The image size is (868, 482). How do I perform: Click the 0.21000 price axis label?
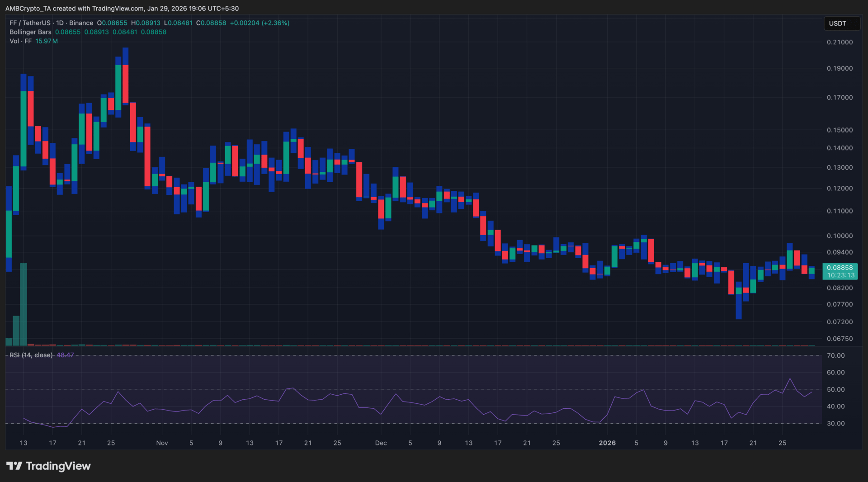click(840, 42)
